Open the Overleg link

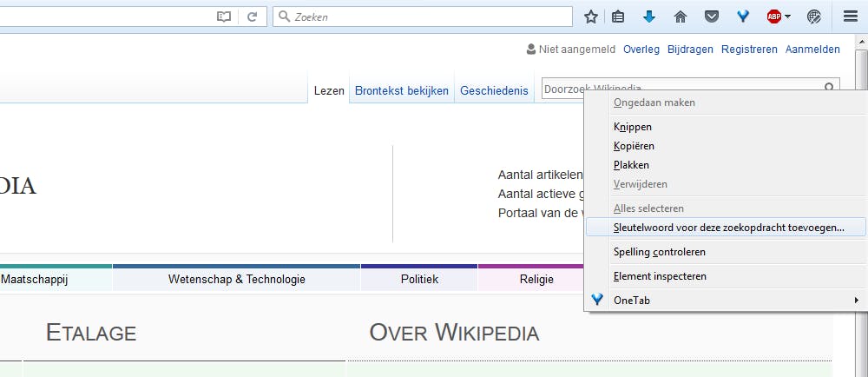pos(641,50)
